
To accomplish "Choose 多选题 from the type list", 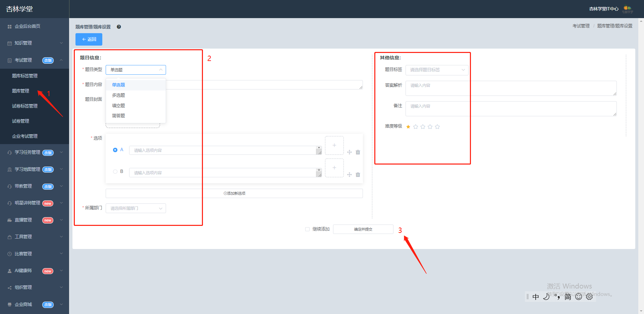I will point(136,95).
